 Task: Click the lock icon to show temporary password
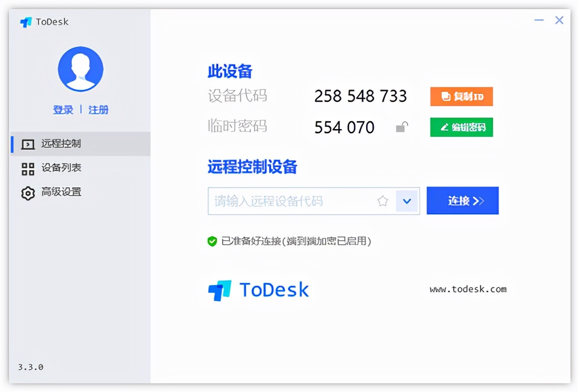click(x=401, y=126)
